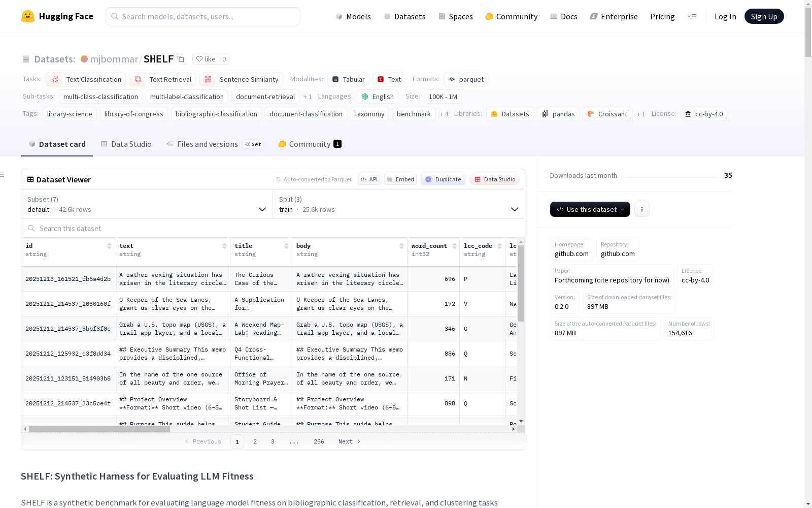The height and width of the screenshot is (508, 812).
Task: Click the mjbommar user avatar
Action: click(x=84, y=59)
